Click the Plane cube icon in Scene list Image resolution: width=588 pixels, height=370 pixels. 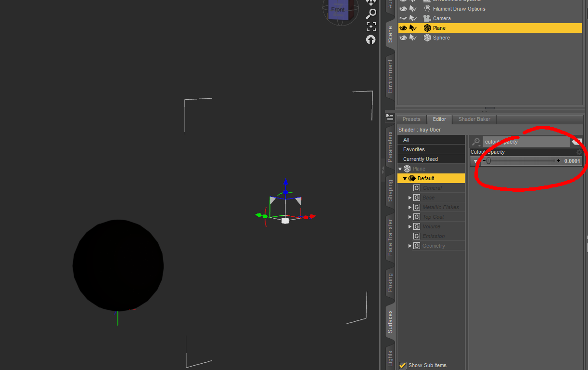(x=427, y=28)
